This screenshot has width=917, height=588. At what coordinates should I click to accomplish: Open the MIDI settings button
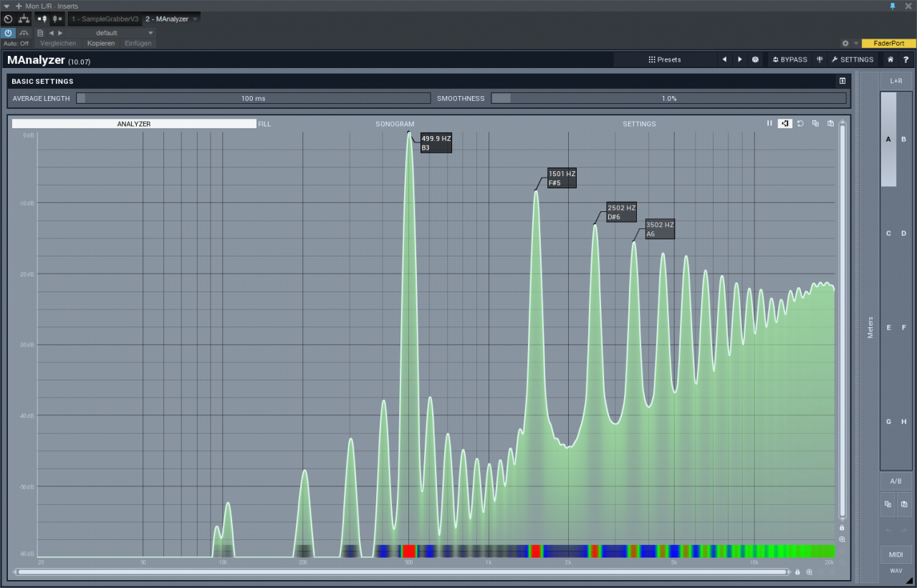click(x=896, y=555)
